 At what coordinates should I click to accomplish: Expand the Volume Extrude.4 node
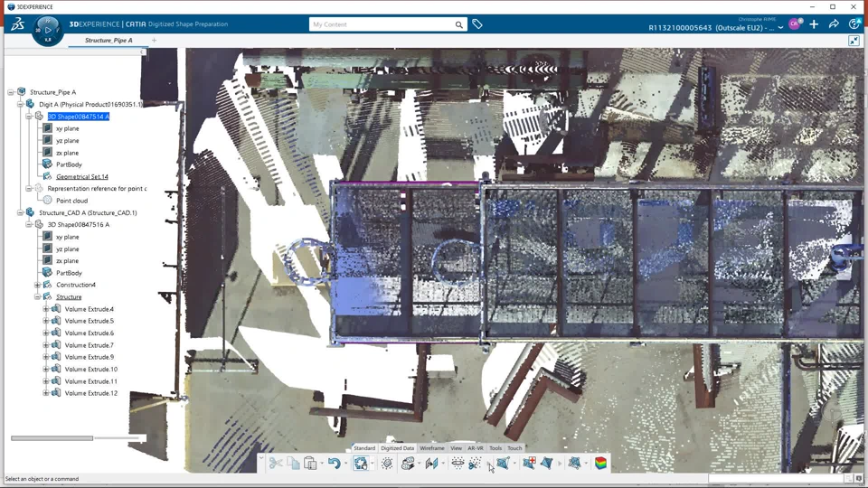pyautogui.click(x=46, y=309)
